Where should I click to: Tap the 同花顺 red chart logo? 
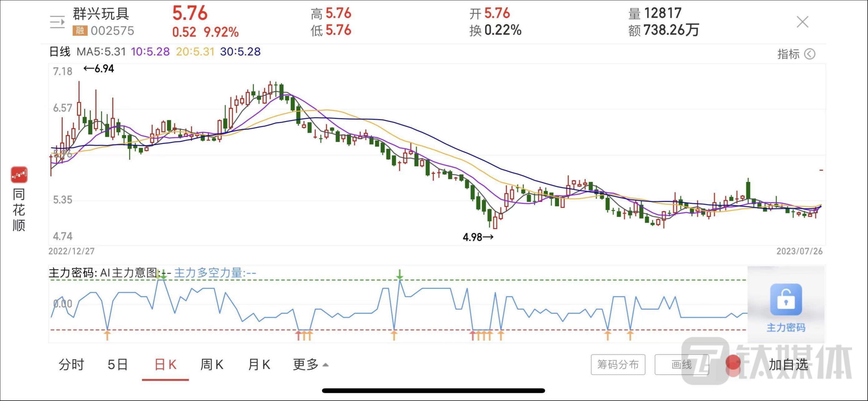(19, 174)
